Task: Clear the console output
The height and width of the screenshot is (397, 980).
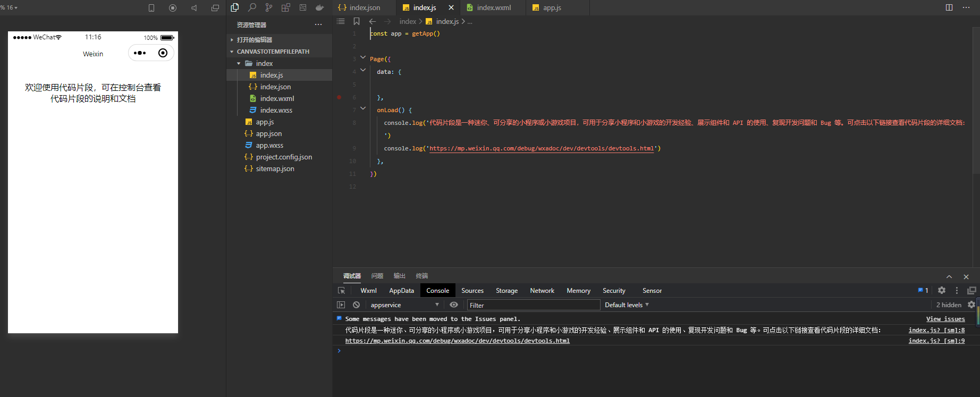Action: 356,305
